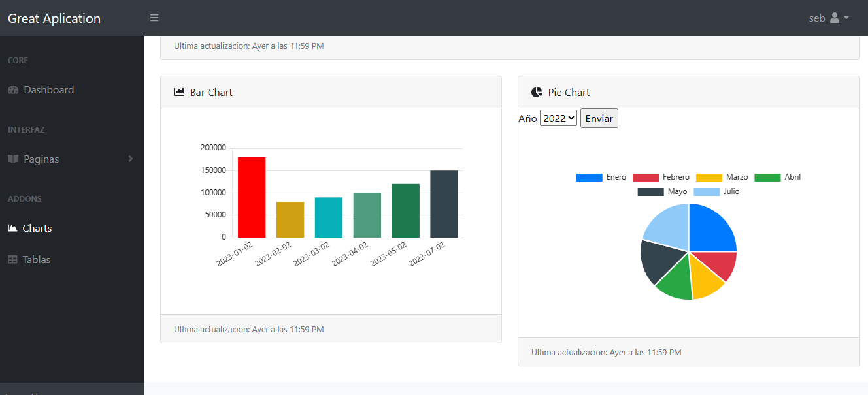The width and height of the screenshot is (868, 395).
Task: Toggle Febrero legend item visibility
Action: pos(661,178)
